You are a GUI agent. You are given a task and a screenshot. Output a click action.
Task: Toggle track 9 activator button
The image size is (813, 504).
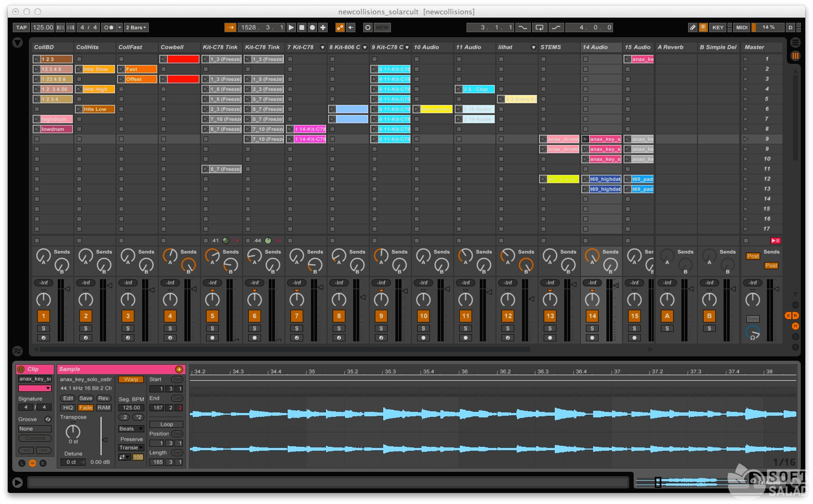pyautogui.click(x=381, y=316)
